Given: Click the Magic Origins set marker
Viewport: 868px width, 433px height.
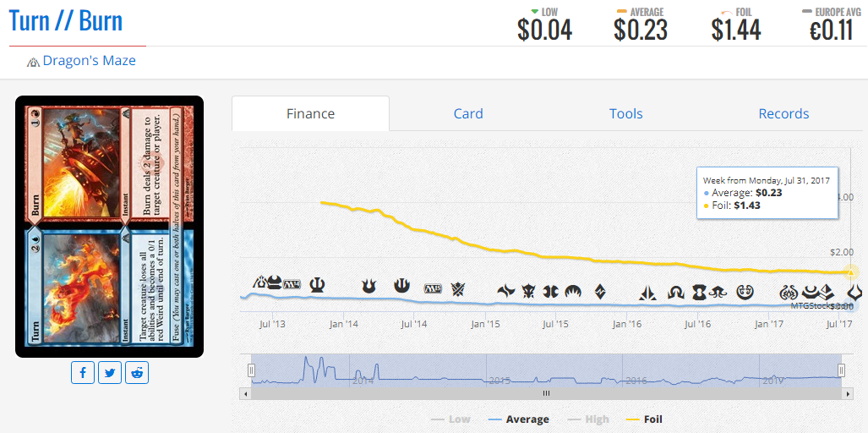Looking at the screenshot, I should pyautogui.click(x=574, y=291).
